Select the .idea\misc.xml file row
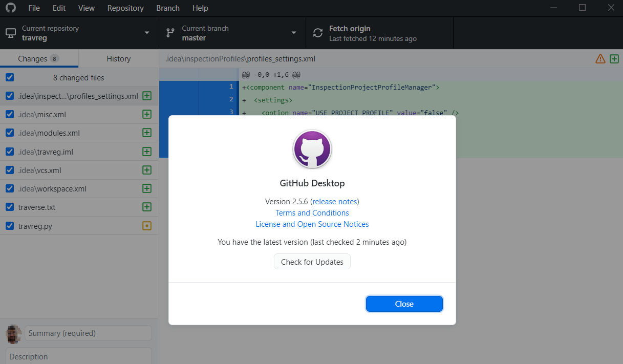The image size is (623, 364). click(79, 114)
